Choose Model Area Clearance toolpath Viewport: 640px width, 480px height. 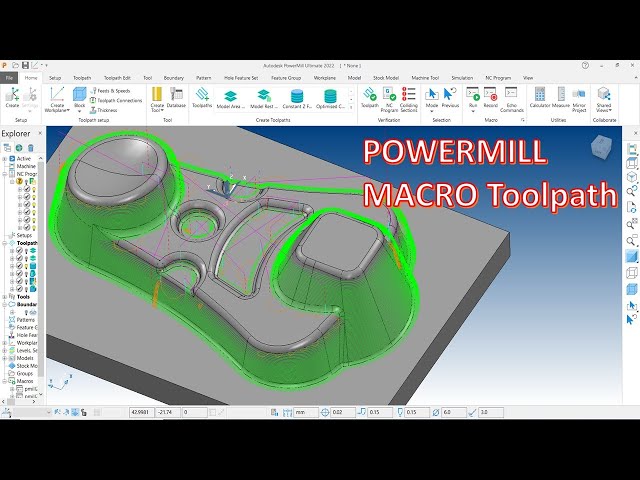pyautogui.click(x=231, y=100)
